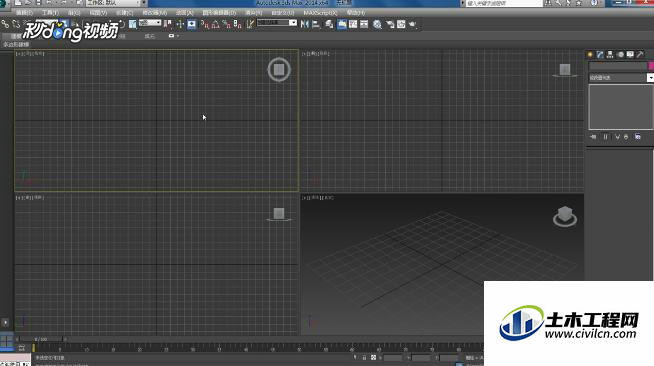
Task: Open the Front viewport label menu
Action: pos(316,54)
